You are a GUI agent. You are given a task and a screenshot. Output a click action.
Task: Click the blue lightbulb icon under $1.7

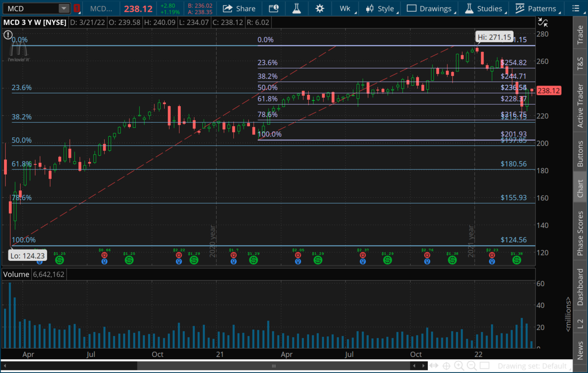(233, 262)
